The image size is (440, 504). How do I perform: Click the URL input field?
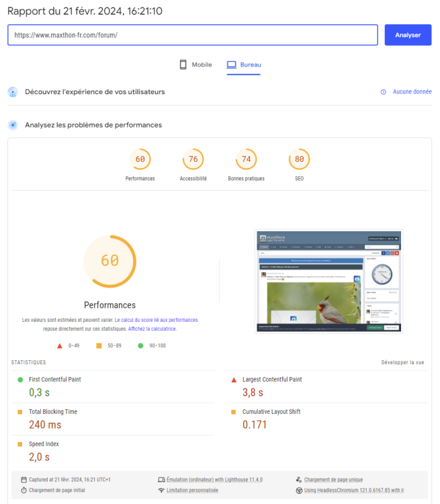pyautogui.click(x=193, y=35)
